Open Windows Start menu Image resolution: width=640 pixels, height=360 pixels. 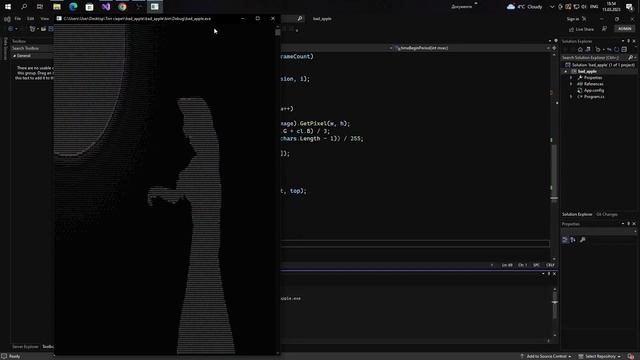(x=8, y=7)
